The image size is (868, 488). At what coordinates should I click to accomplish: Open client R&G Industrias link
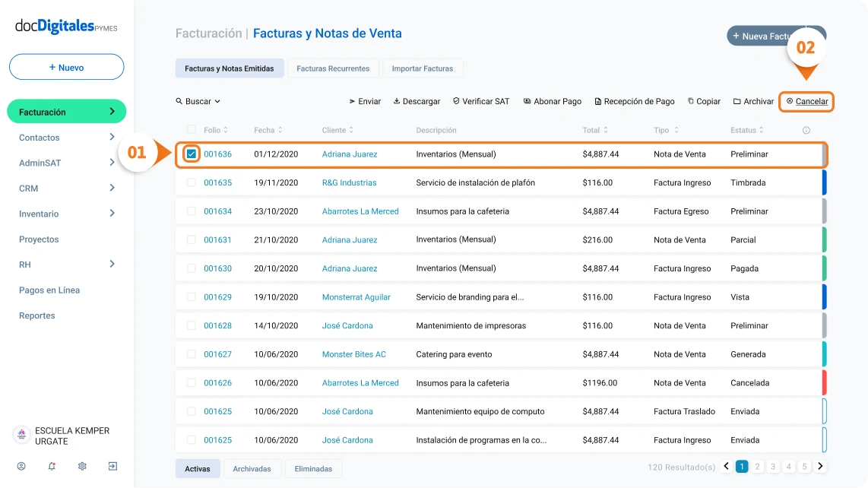[x=350, y=182]
